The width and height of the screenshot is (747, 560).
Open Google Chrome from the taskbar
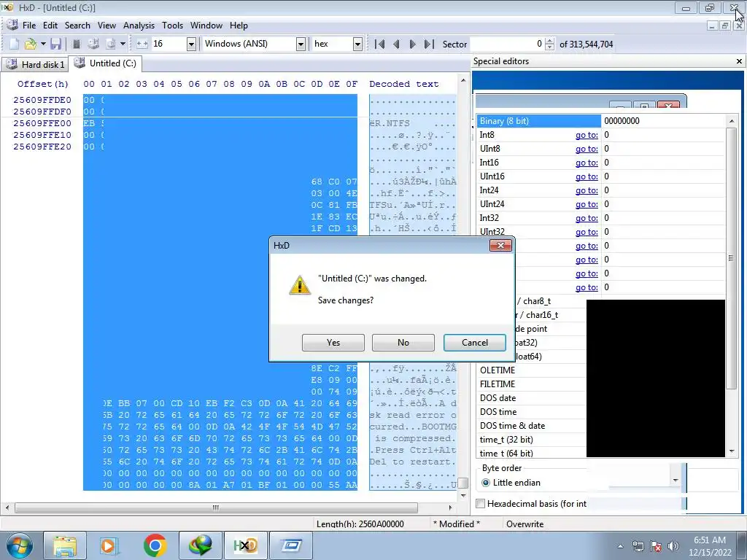coord(155,545)
